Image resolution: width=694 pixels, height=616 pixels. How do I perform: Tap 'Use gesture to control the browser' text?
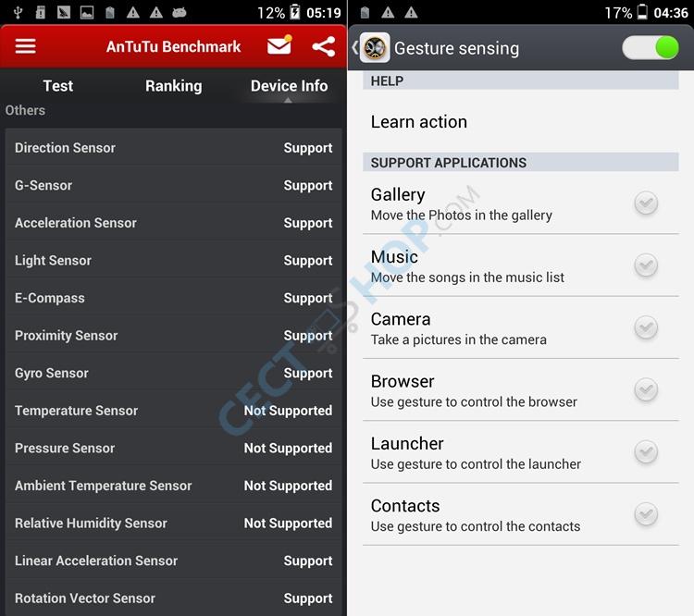tap(474, 401)
